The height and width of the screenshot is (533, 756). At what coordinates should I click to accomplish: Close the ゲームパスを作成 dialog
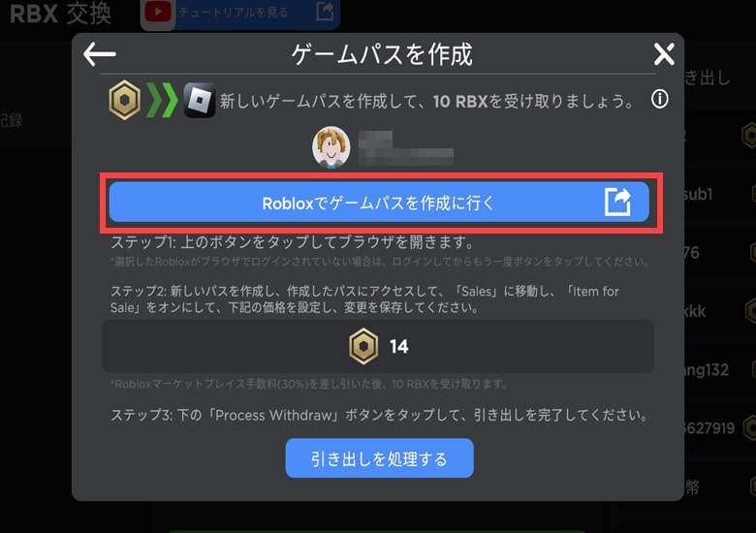pos(664,54)
